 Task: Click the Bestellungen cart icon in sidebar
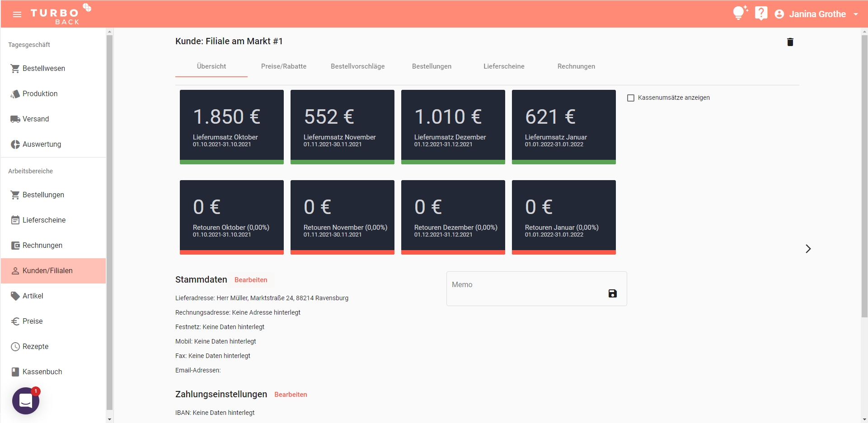point(15,195)
